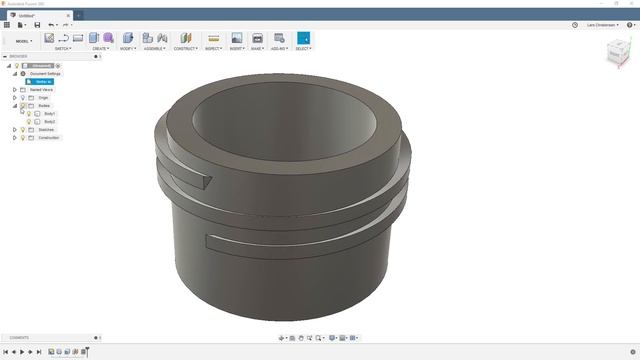Click the 3D Print make icon
Image resolution: width=640 pixels, height=360 pixels.
(x=258, y=38)
